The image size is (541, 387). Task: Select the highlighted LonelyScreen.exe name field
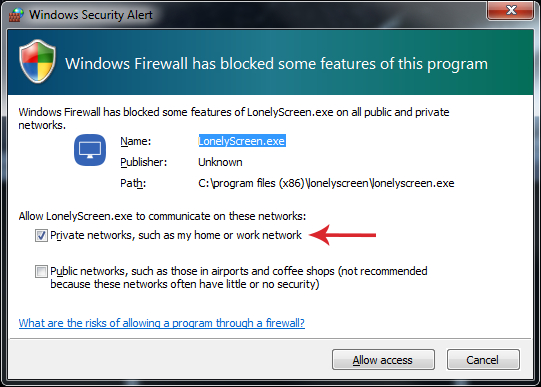pos(242,141)
